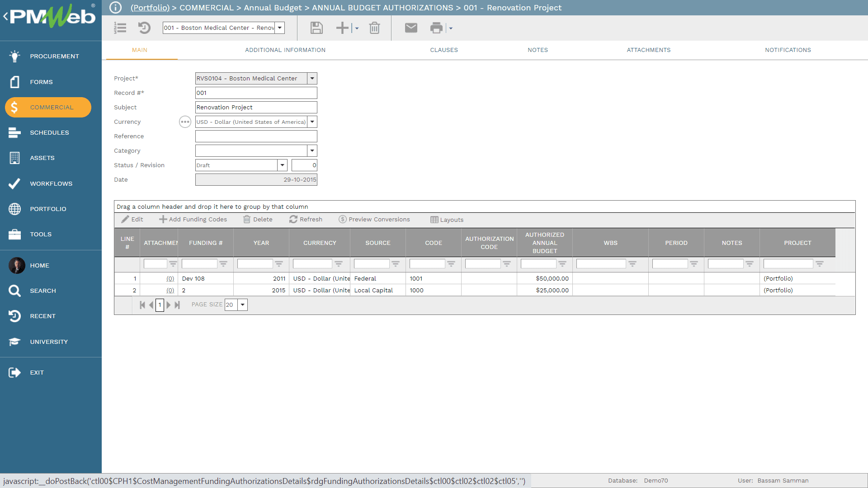Screen dimensions: 868x488
Task: Open the Page Size dropdown
Action: pos(243,305)
